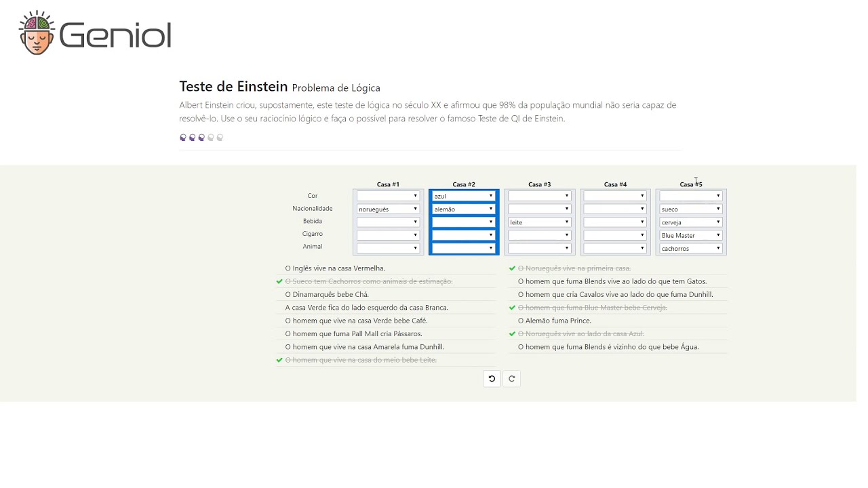Click green checkmark beside Norueguês primeira casa clue
Viewport: 868px width, 488px height.
[x=513, y=268]
